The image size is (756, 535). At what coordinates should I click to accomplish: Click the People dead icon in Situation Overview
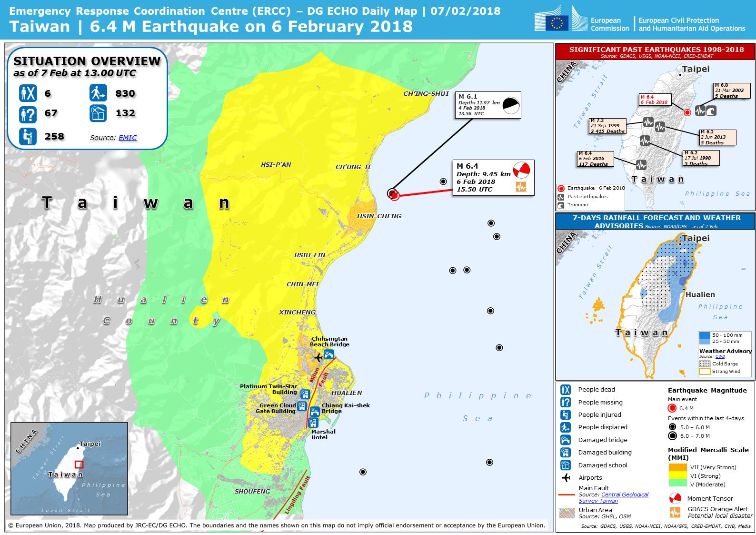point(28,93)
